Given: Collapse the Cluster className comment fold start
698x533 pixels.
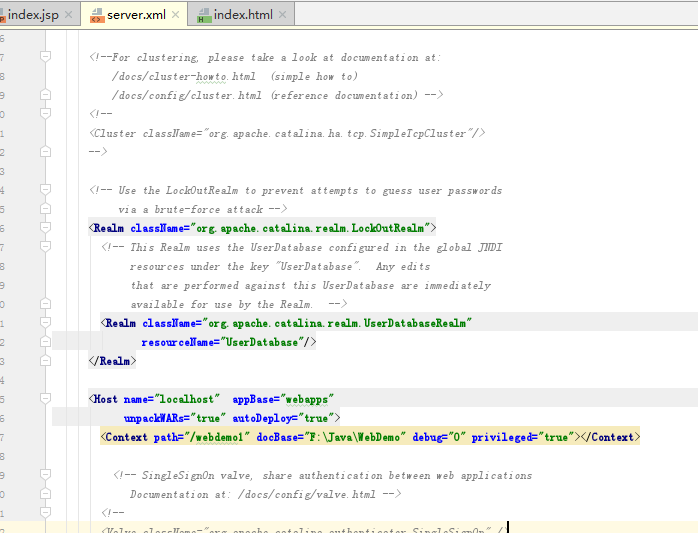Looking at the screenshot, I should (45, 114).
